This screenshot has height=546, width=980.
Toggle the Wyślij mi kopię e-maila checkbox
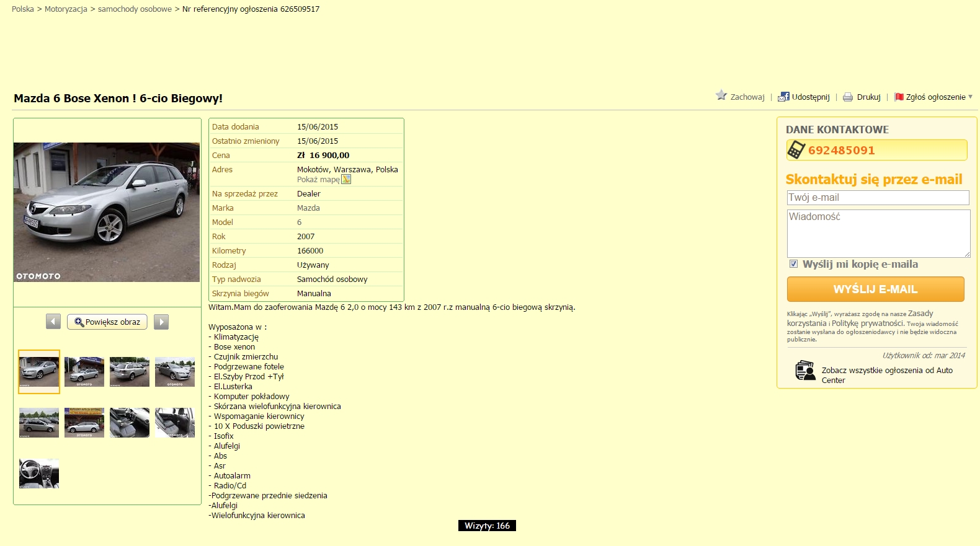coord(793,264)
